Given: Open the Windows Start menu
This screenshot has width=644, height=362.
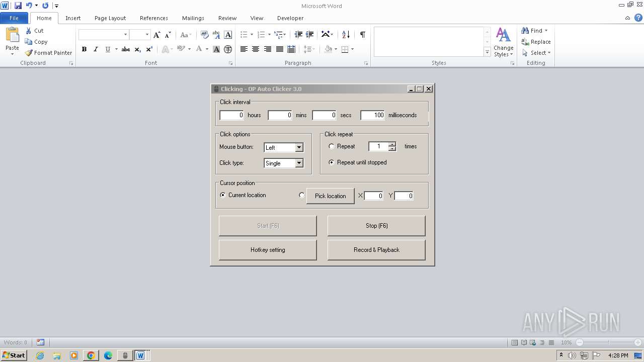Looking at the screenshot, I should (14, 355).
